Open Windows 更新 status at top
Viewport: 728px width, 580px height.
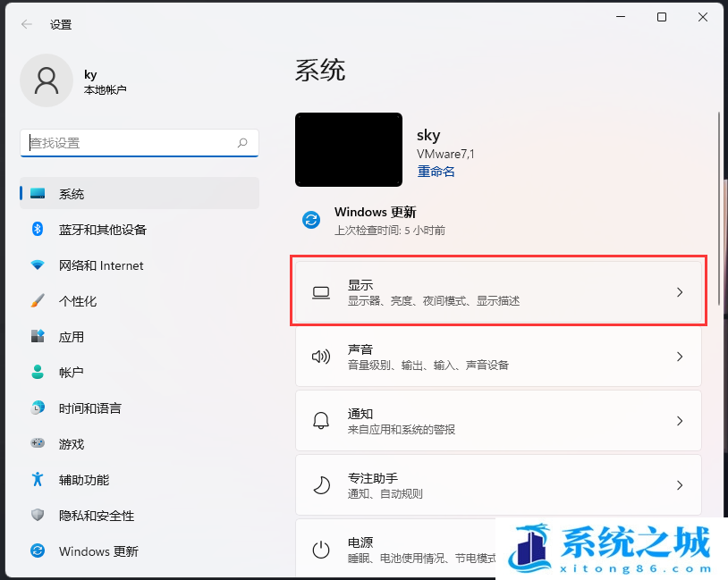tap(374, 221)
